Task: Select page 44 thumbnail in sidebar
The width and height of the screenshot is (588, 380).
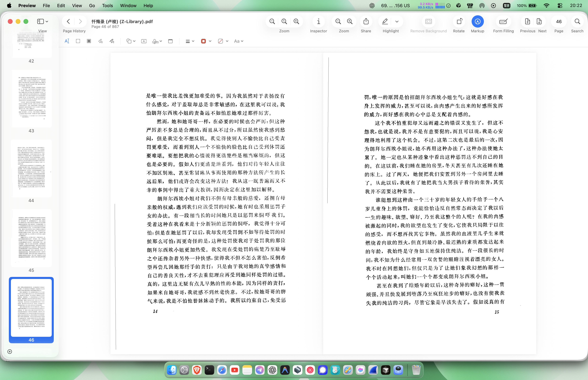Action: (31, 169)
